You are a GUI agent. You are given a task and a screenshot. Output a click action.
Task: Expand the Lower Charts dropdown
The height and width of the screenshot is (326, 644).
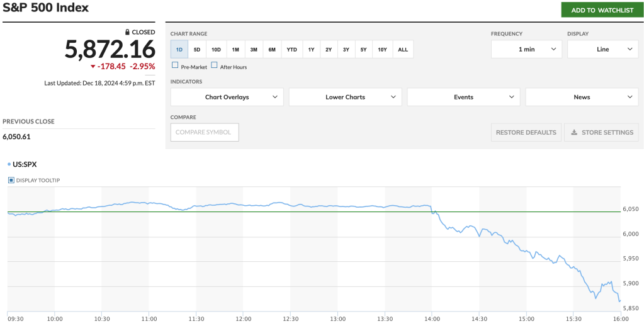click(x=345, y=97)
